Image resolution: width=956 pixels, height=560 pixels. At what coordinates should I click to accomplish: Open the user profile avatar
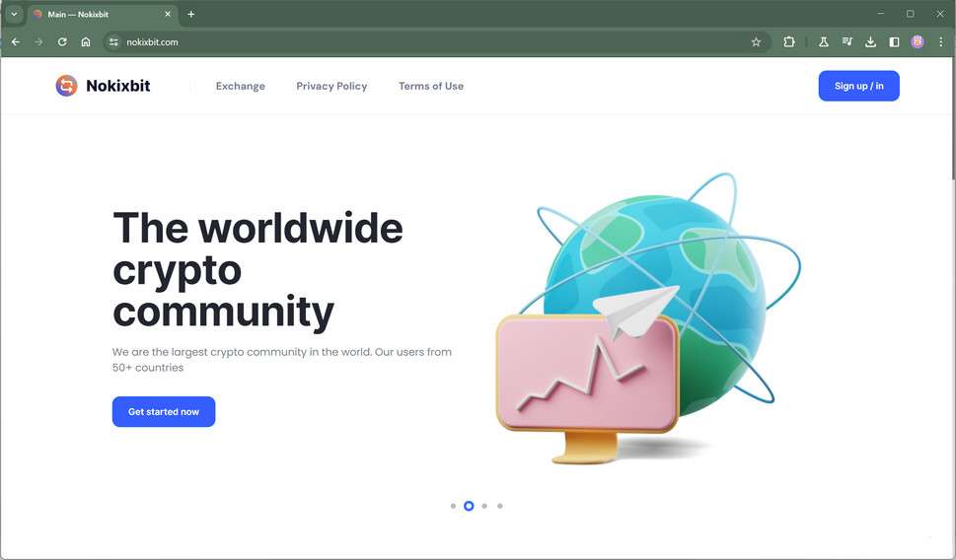coord(918,42)
